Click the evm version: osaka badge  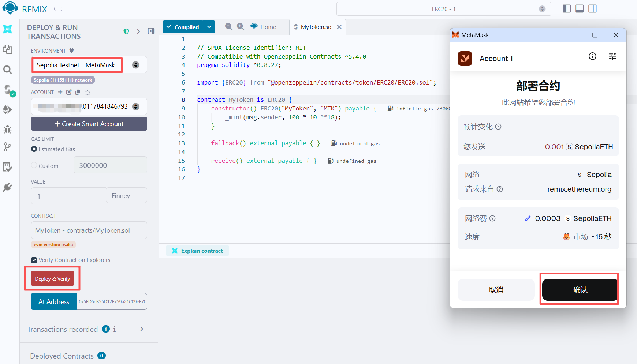pyautogui.click(x=53, y=245)
